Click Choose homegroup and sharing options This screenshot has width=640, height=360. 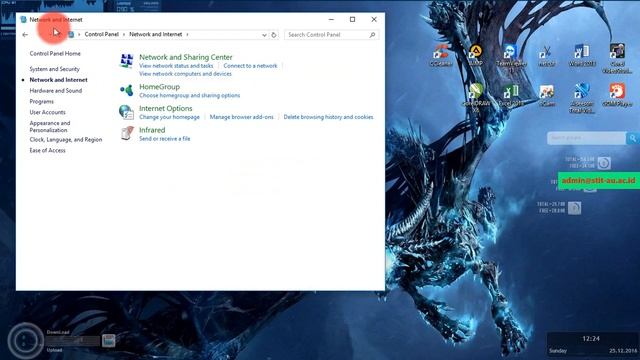click(189, 96)
